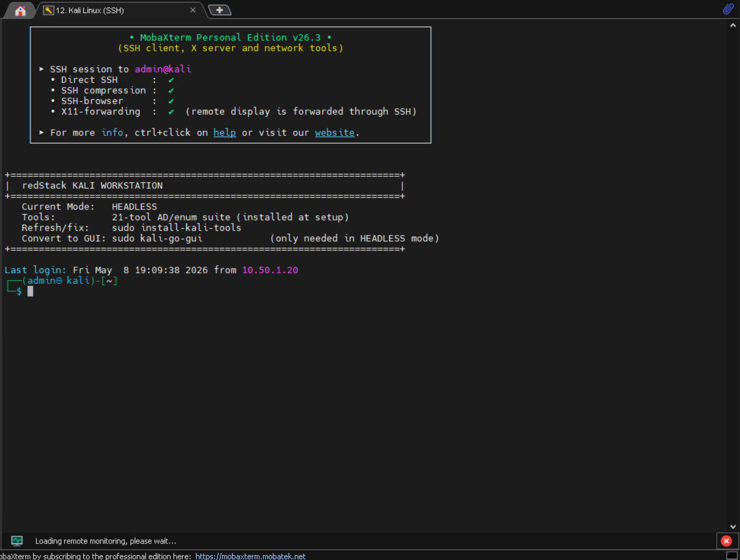
Task: Click the 21-tool AD/enum suite text
Action: (x=171, y=217)
